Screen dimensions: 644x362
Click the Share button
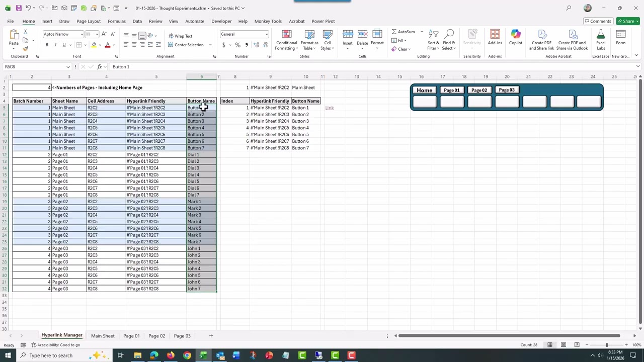click(627, 21)
